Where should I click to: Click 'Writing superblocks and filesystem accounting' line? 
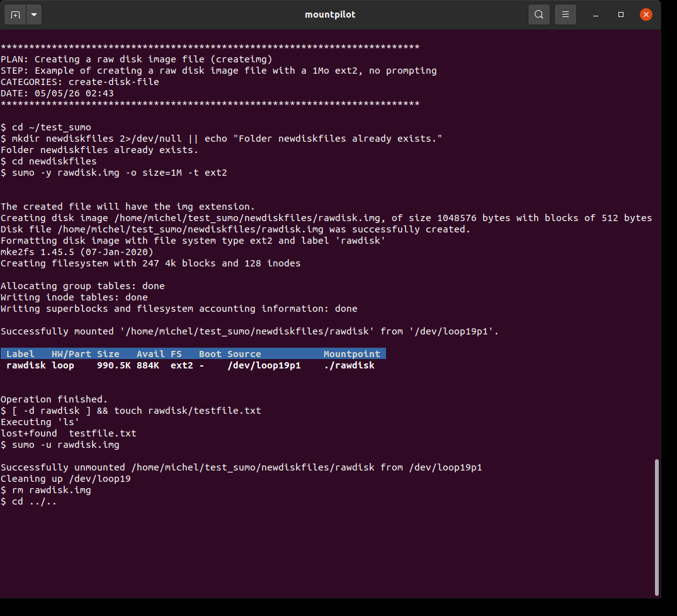(x=179, y=309)
